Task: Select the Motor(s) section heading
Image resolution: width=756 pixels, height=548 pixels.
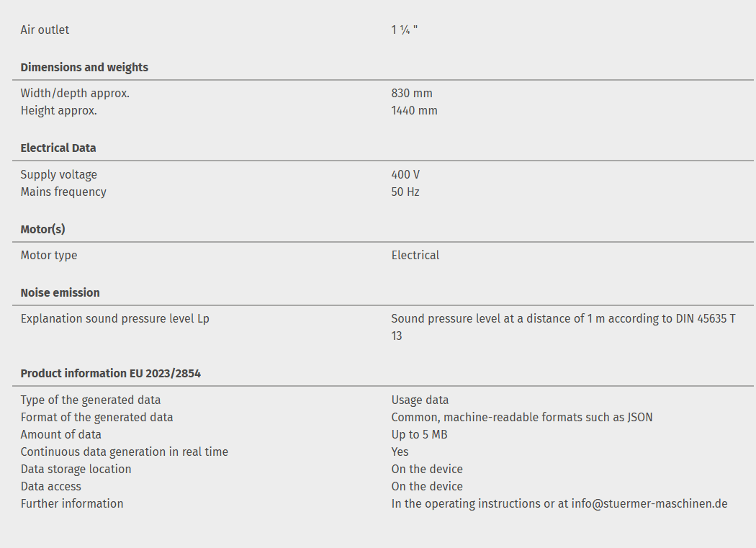Action: [x=42, y=229]
